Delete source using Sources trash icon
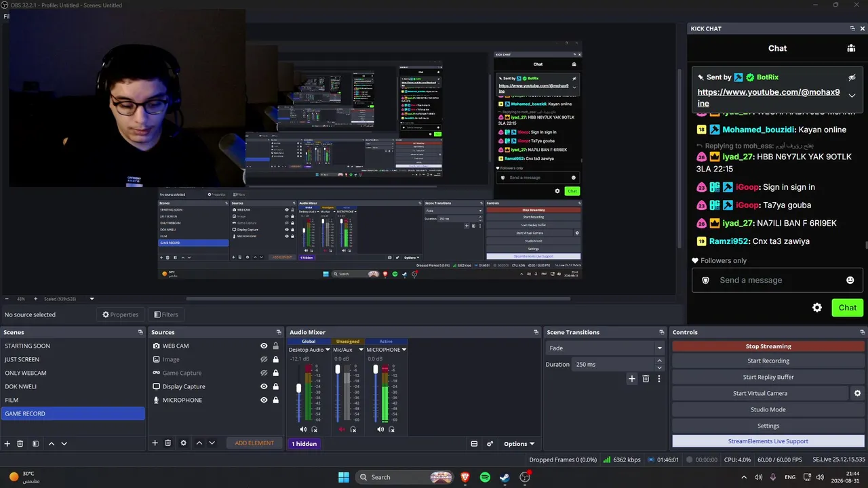Screen dimensions: 868x488 [168, 443]
